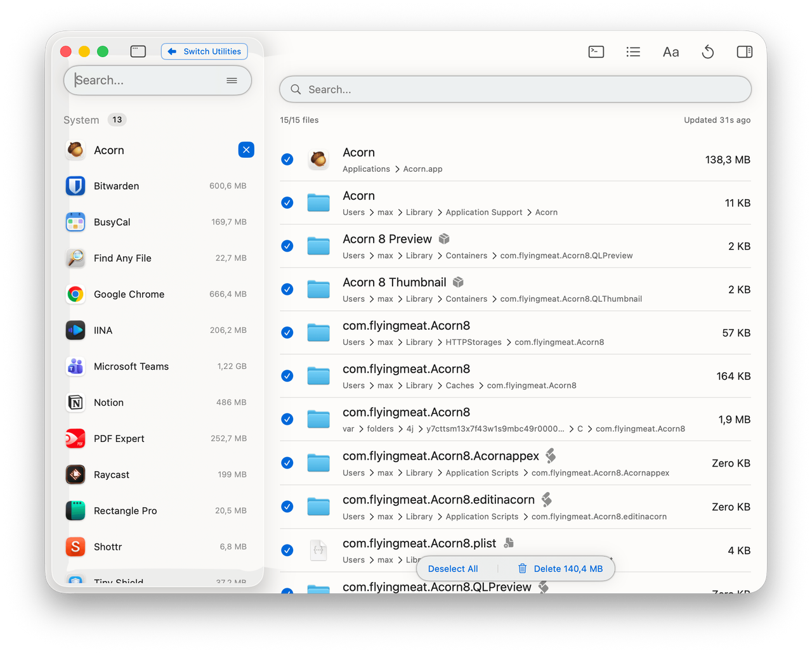Click the 1,9 MB size value

(735, 420)
